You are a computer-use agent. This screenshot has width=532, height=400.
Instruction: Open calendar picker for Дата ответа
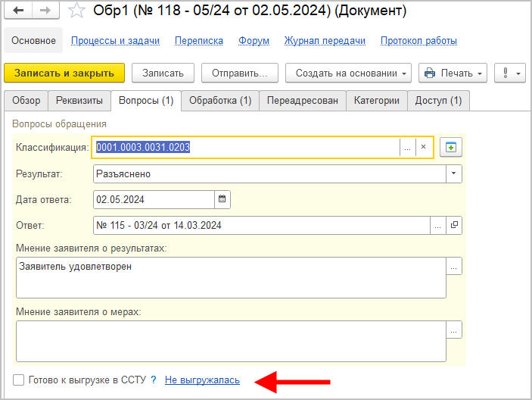(x=222, y=199)
